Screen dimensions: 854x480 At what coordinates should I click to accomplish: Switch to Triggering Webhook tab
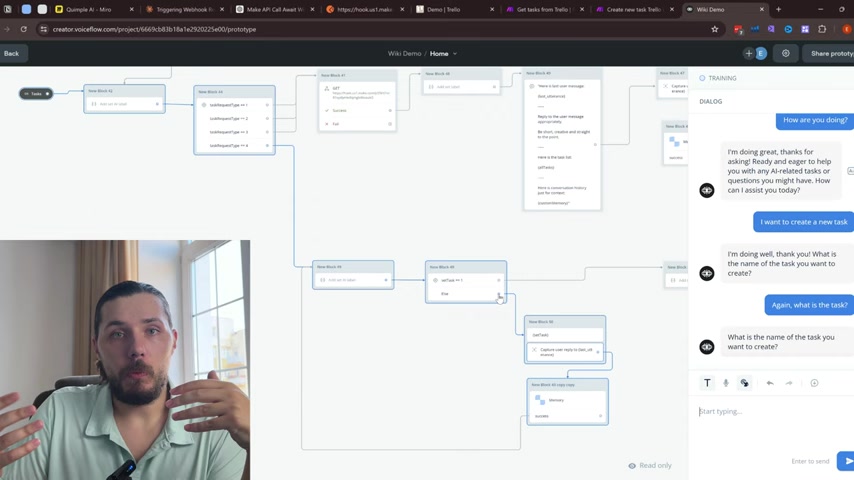(184, 9)
